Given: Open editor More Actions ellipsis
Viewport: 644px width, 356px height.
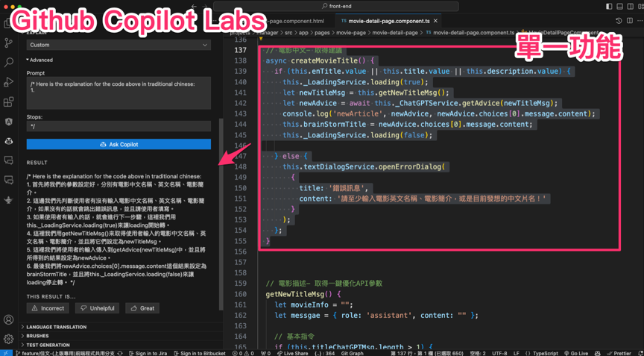Looking at the screenshot, I should [640, 21].
